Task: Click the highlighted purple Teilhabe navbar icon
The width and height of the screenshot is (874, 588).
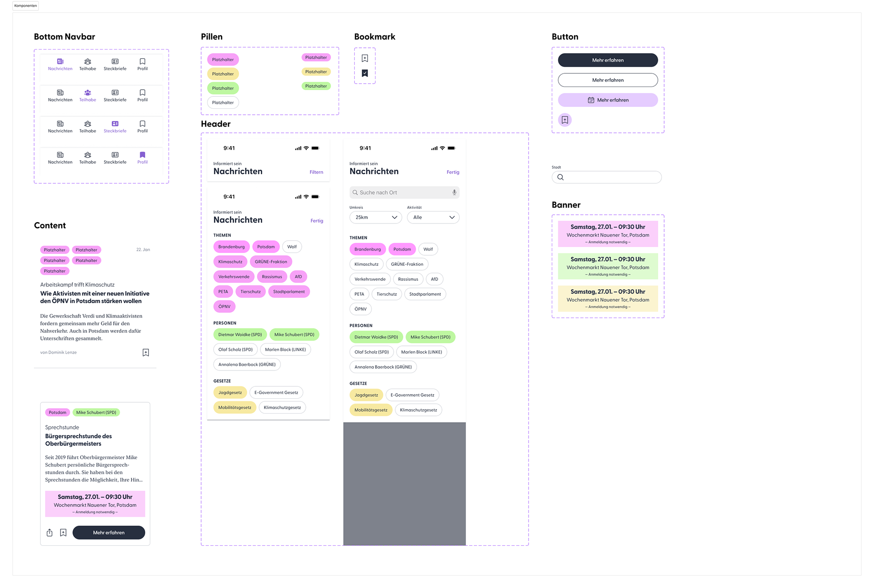Action: [87, 92]
